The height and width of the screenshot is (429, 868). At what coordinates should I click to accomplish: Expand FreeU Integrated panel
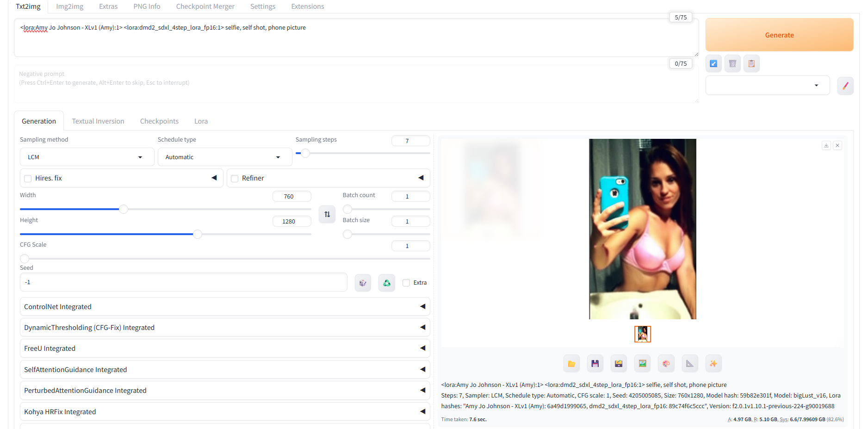(x=225, y=348)
